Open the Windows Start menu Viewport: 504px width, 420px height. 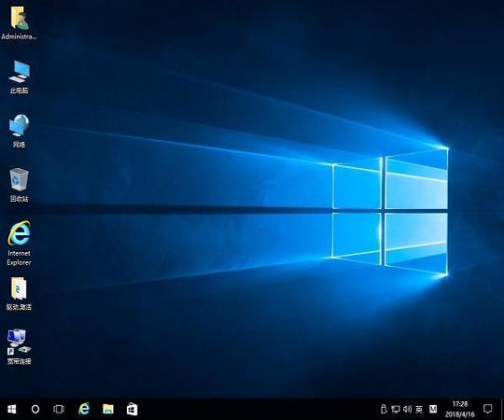[x=12, y=409]
